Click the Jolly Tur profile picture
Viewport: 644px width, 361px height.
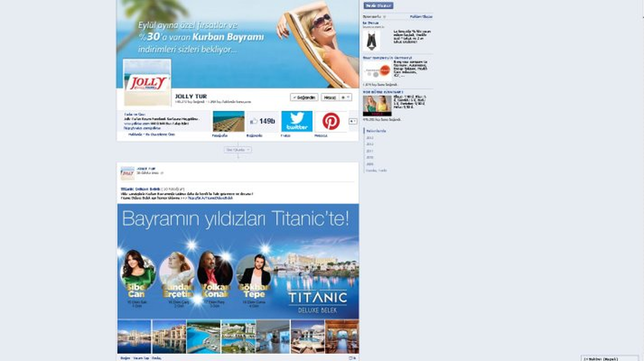click(x=147, y=83)
